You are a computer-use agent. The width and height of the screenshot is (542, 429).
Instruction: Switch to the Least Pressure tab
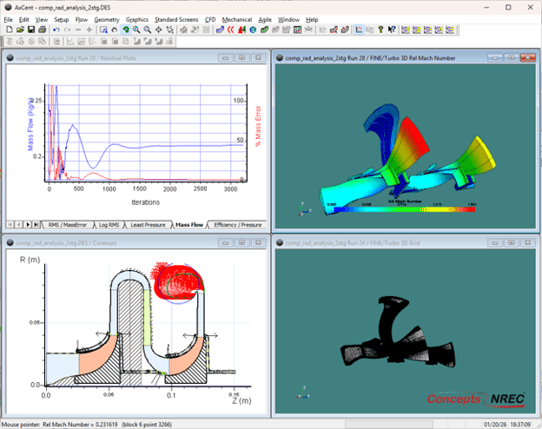[x=148, y=225]
